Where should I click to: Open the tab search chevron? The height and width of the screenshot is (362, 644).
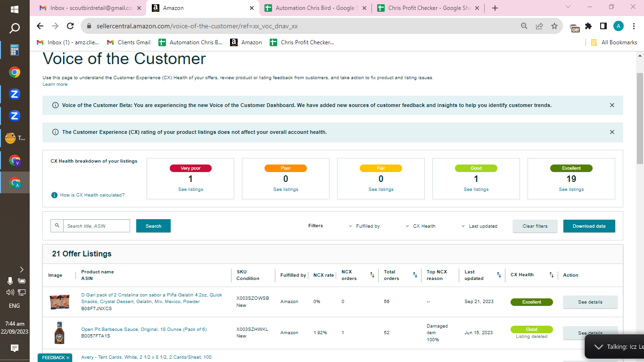[x=568, y=7]
